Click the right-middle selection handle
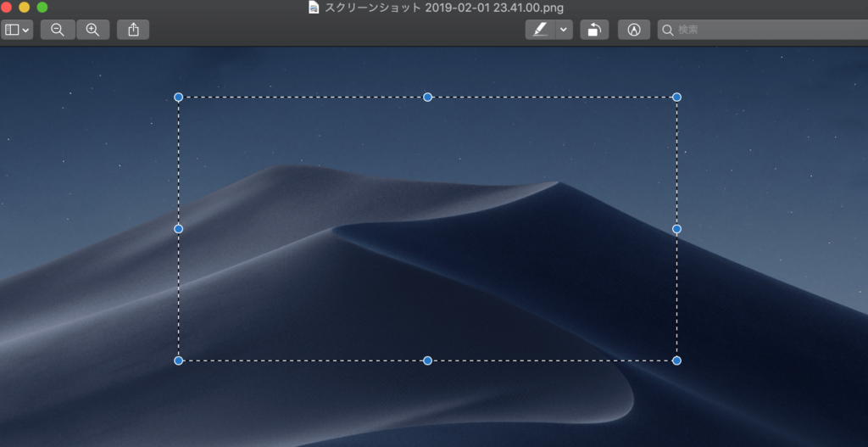The width and height of the screenshot is (868, 447). (676, 229)
